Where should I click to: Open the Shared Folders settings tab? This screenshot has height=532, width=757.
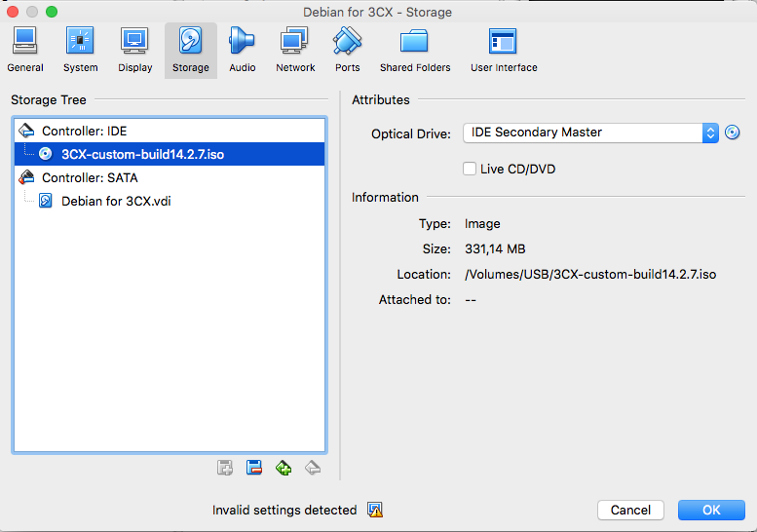415,51
